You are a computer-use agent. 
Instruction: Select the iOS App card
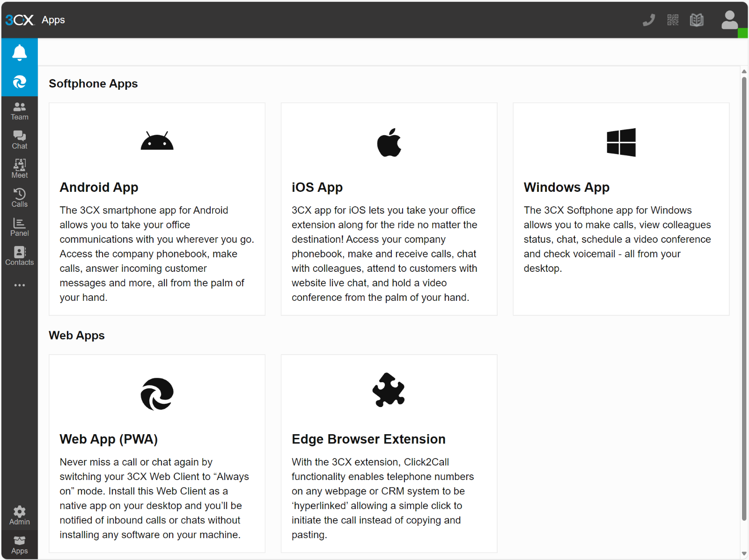(x=389, y=209)
